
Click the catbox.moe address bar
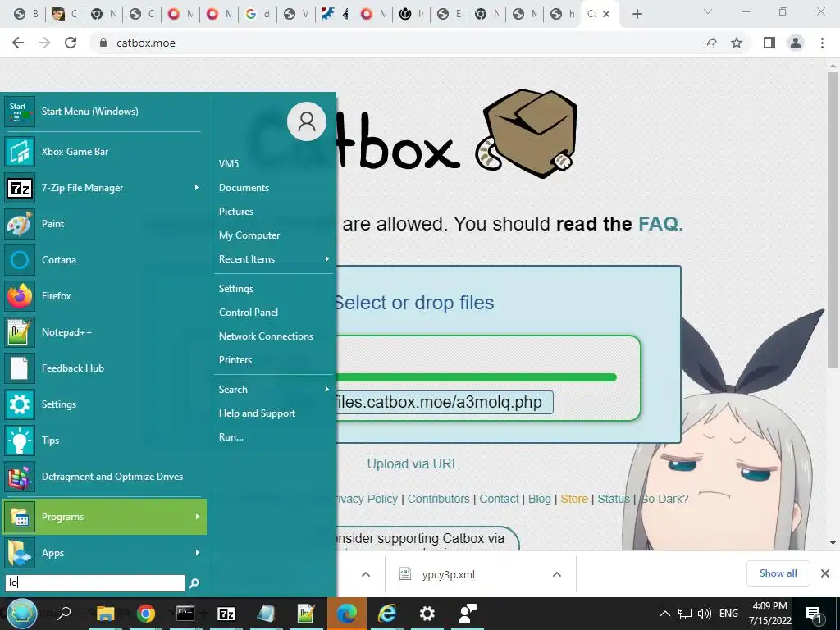pos(396,43)
